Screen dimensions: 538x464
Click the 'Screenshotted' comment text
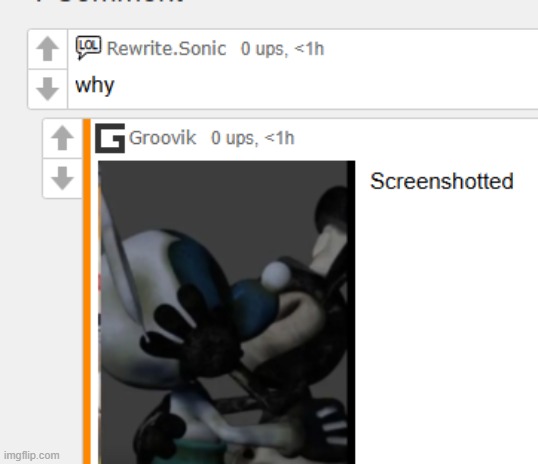442,181
